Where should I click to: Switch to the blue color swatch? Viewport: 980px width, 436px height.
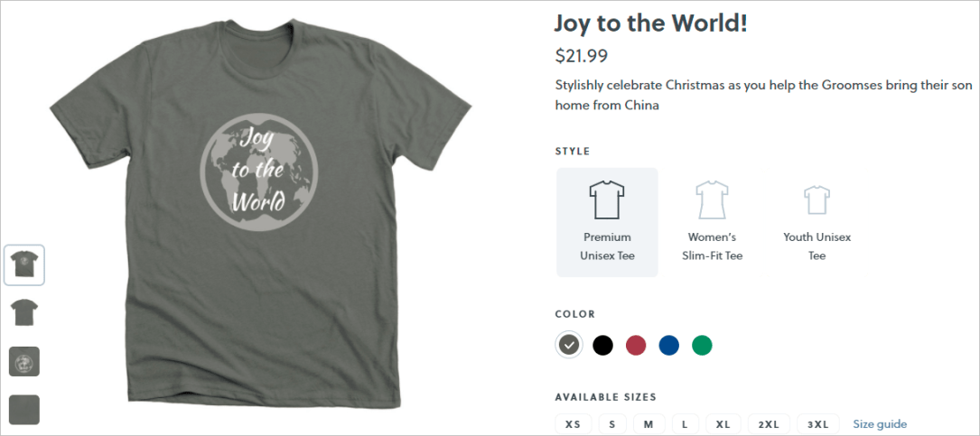point(668,345)
